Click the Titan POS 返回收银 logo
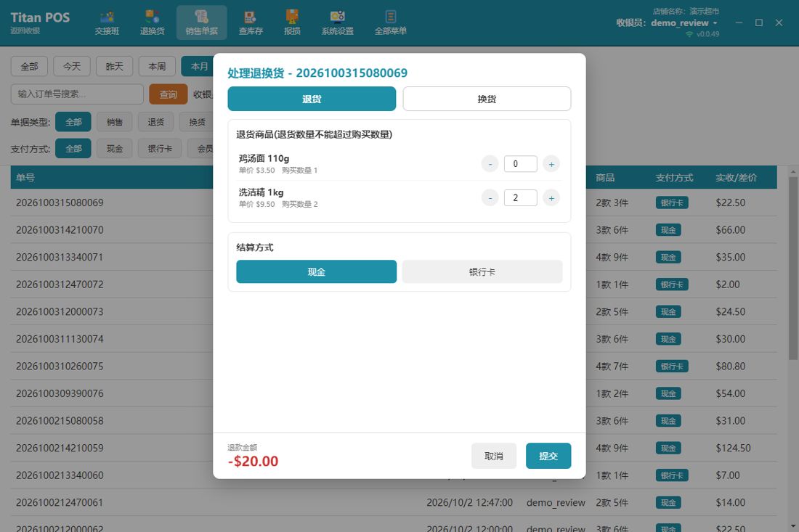Screen dimensions: 799x532 [40, 22]
